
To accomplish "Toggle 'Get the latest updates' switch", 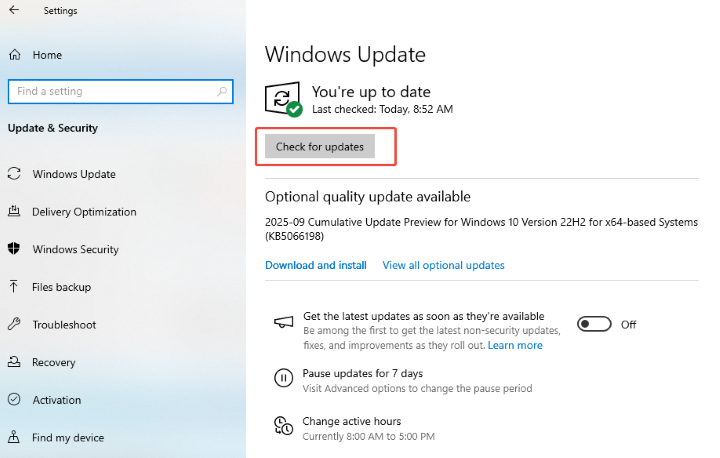I will (594, 324).
